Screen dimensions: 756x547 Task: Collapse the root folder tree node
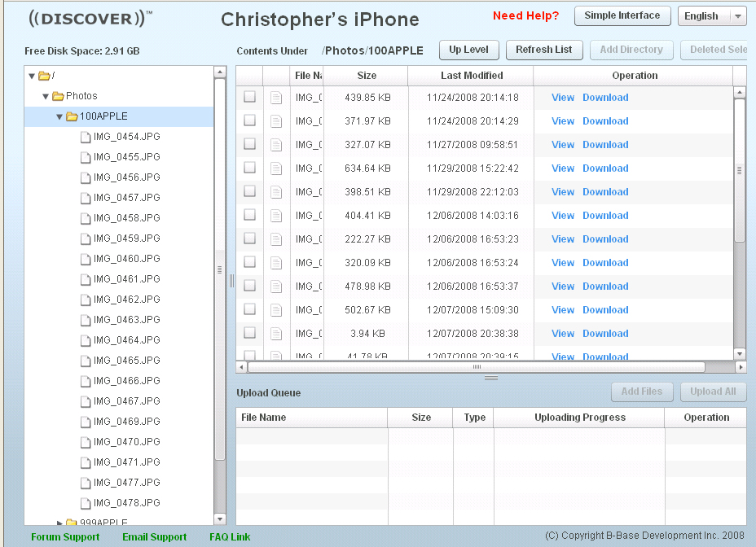(32, 77)
